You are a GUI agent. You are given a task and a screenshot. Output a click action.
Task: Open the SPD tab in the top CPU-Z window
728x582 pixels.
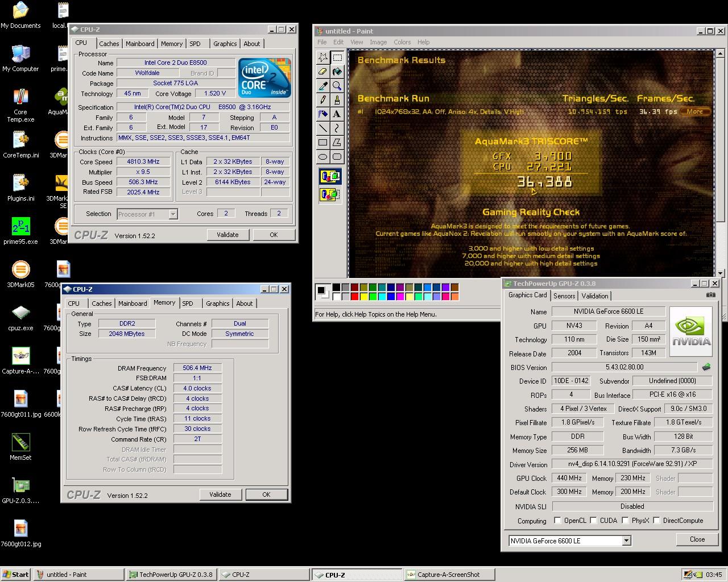(x=195, y=44)
